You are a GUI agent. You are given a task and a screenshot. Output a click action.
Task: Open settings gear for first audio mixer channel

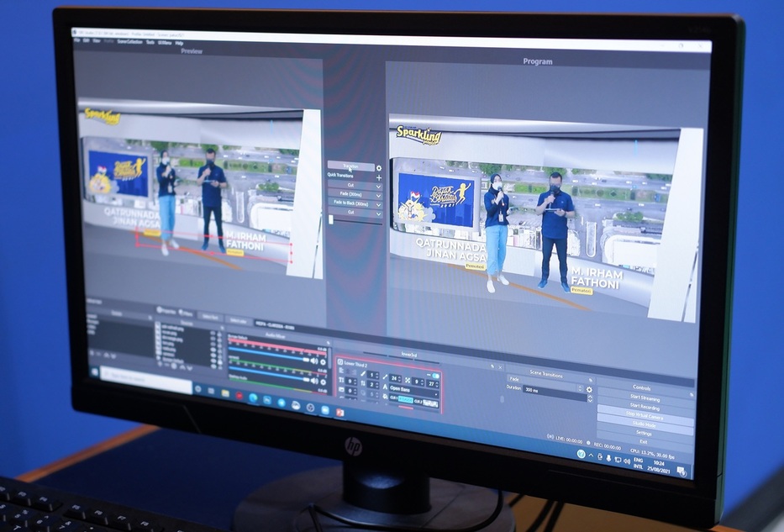[x=324, y=361]
